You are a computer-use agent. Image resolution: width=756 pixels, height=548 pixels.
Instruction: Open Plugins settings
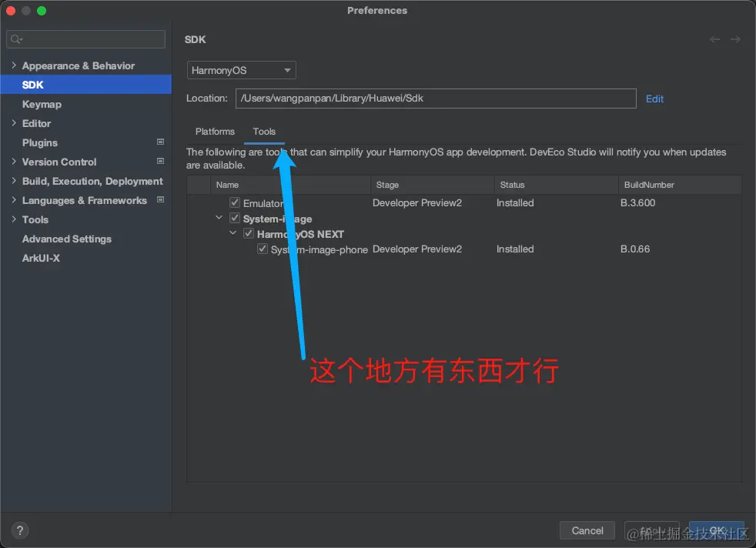click(39, 142)
